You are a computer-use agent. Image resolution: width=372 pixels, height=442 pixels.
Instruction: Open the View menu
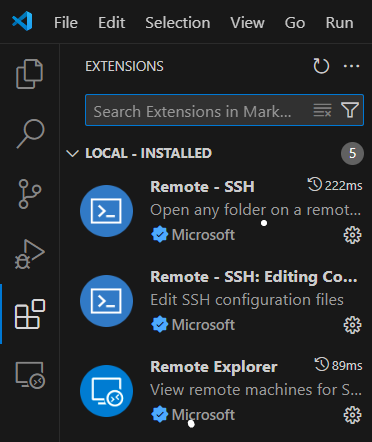click(x=247, y=23)
